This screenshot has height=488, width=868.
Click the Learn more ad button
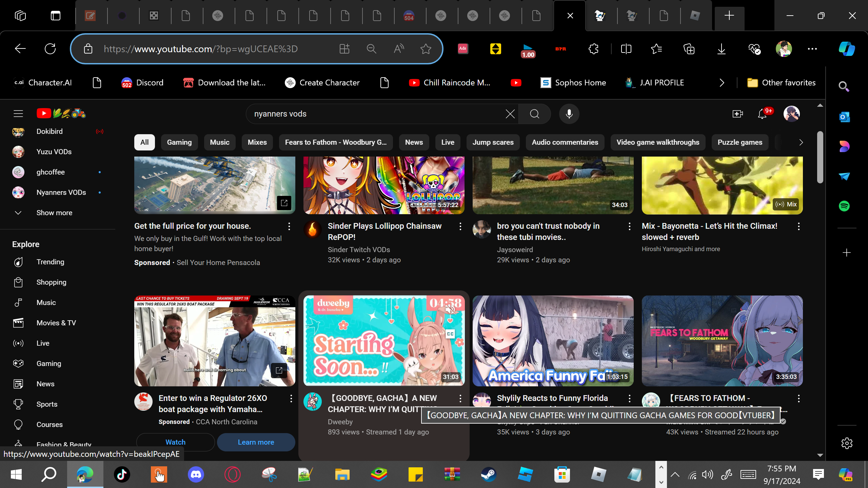(256, 442)
